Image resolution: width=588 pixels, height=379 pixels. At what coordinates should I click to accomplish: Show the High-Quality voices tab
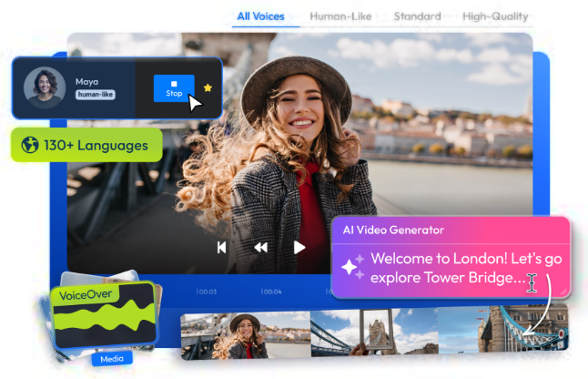(495, 16)
